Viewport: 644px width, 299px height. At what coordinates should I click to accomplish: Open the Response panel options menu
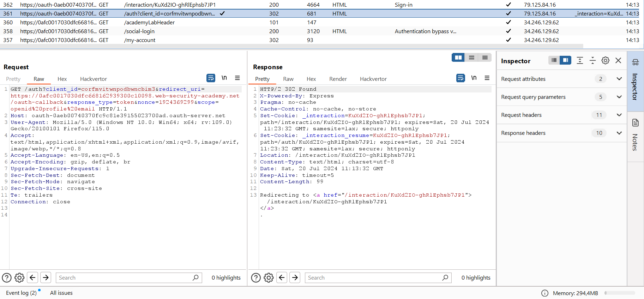pos(487,78)
